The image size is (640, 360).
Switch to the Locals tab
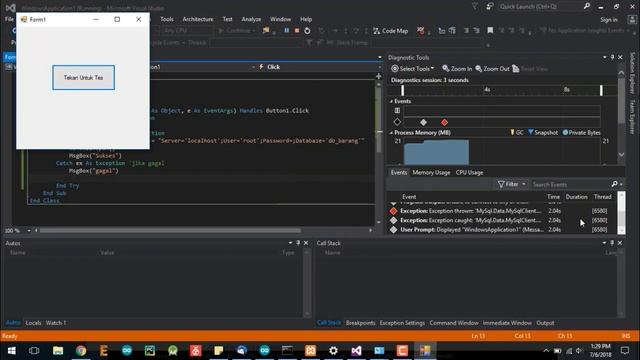pos(33,323)
